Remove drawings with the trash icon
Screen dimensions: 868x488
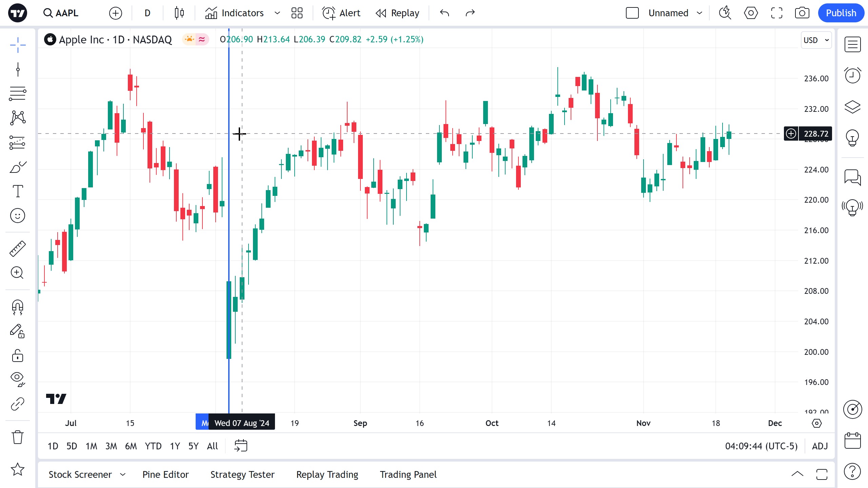tap(18, 437)
